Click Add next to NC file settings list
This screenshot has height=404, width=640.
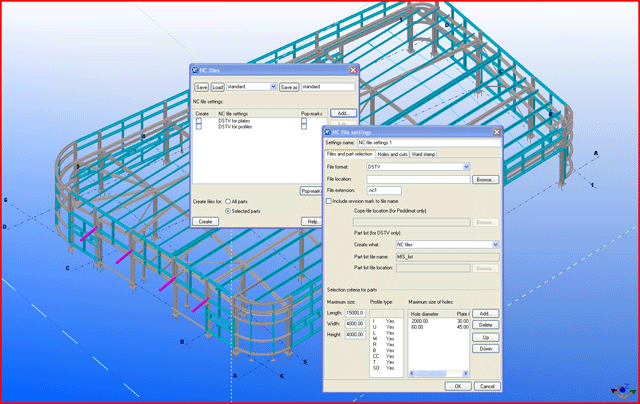tap(343, 113)
